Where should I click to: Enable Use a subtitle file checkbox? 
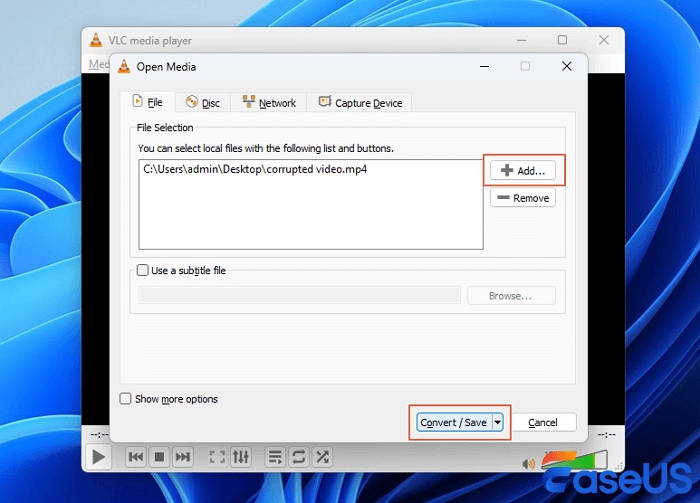point(142,270)
